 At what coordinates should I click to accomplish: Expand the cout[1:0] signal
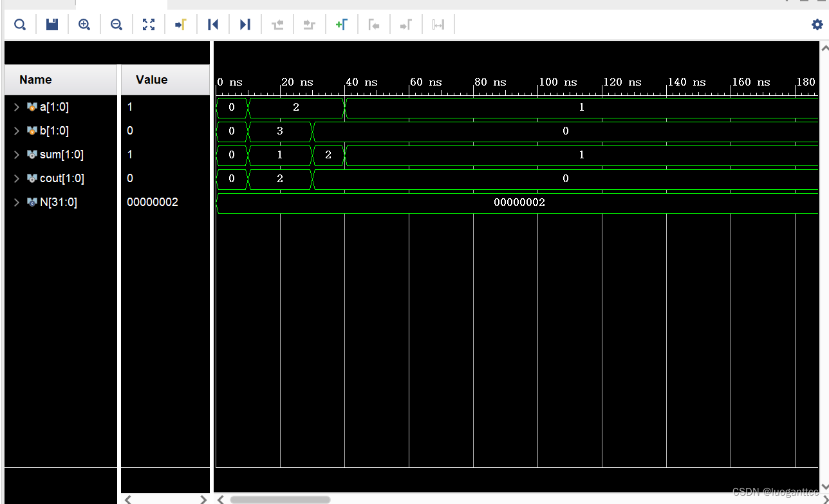[x=16, y=178]
